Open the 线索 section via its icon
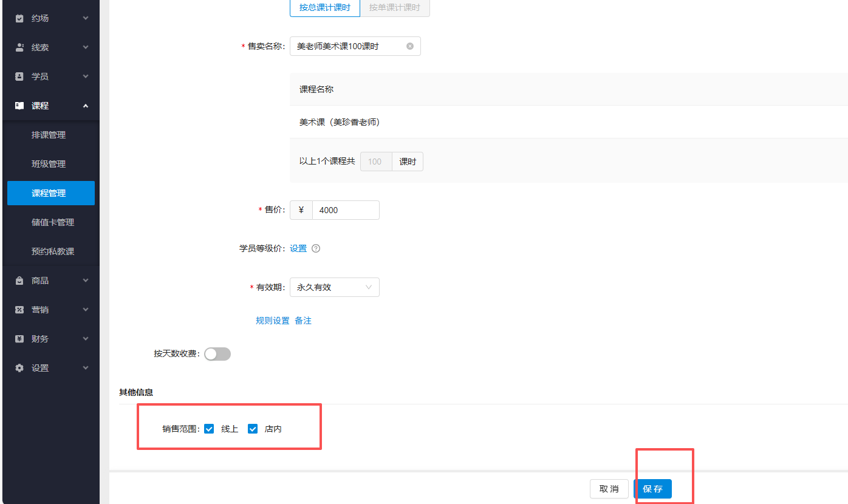848x504 pixels. pyautogui.click(x=19, y=47)
